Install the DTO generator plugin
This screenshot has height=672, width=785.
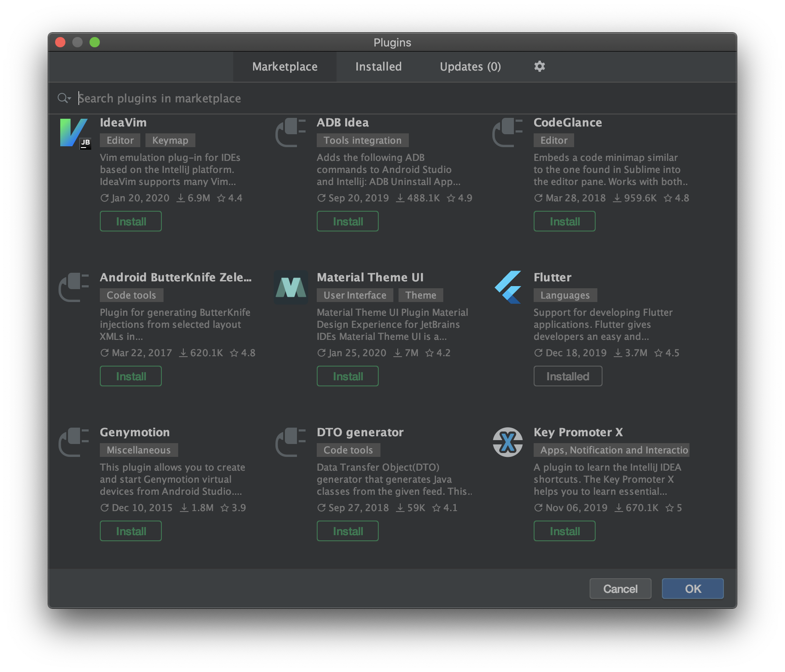(x=348, y=531)
